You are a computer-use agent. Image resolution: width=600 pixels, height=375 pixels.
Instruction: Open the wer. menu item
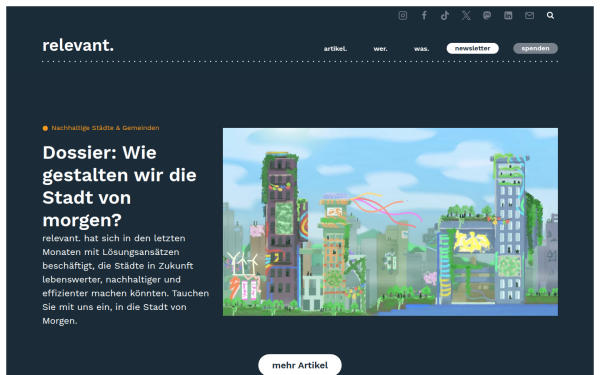[x=380, y=49]
